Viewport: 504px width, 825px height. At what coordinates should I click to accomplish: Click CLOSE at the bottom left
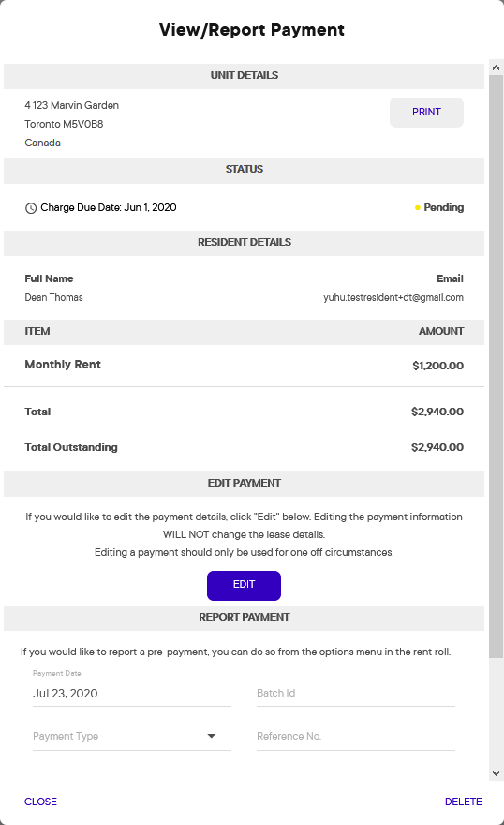(40, 802)
